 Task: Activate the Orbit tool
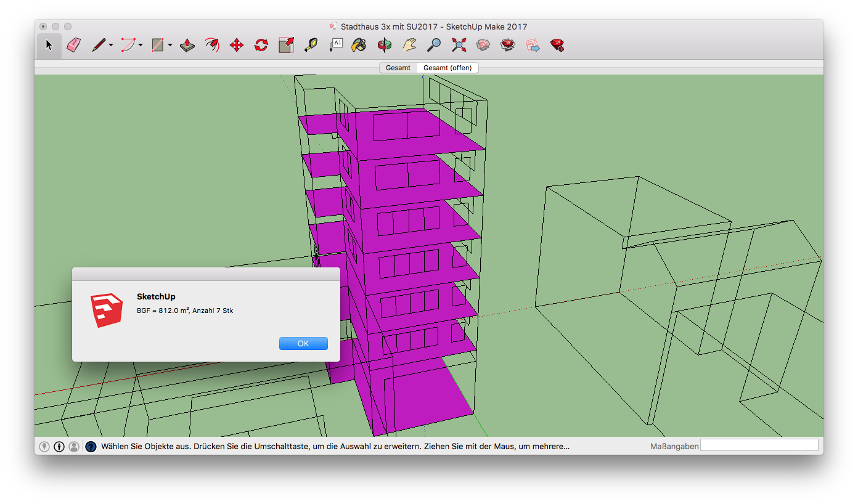coord(385,45)
